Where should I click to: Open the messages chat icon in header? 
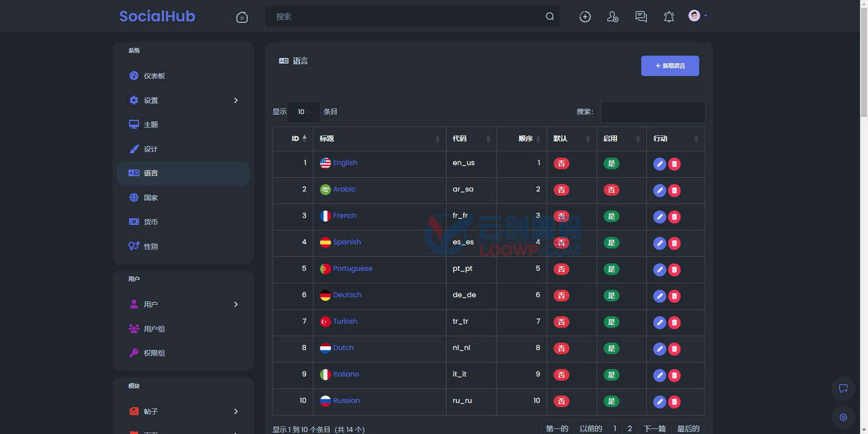point(641,17)
